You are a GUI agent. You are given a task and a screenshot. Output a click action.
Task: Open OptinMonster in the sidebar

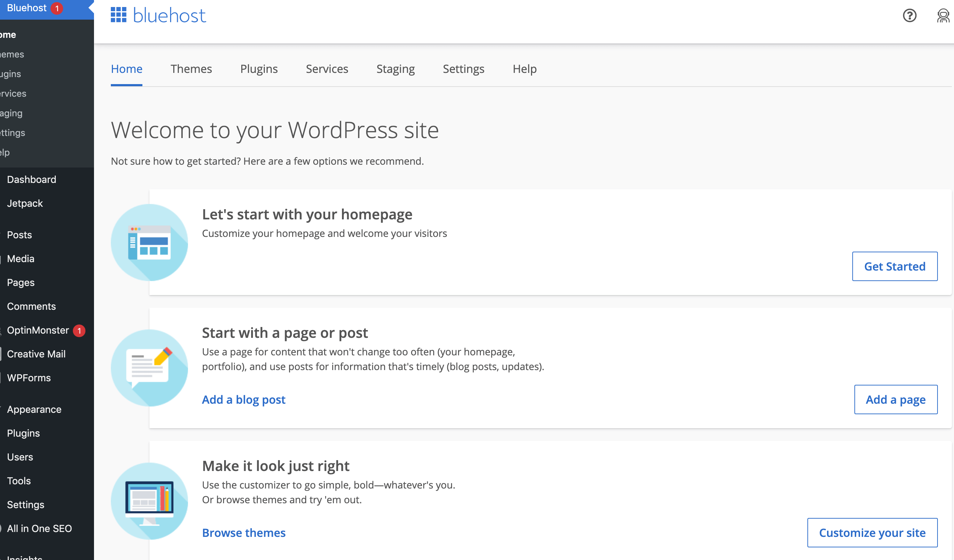click(x=38, y=330)
